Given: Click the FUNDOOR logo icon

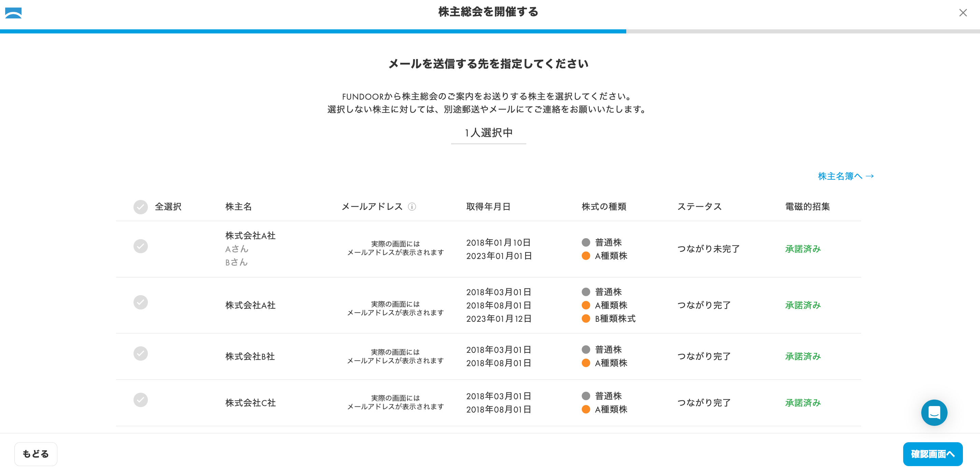Looking at the screenshot, I should (x=13, y=13).
